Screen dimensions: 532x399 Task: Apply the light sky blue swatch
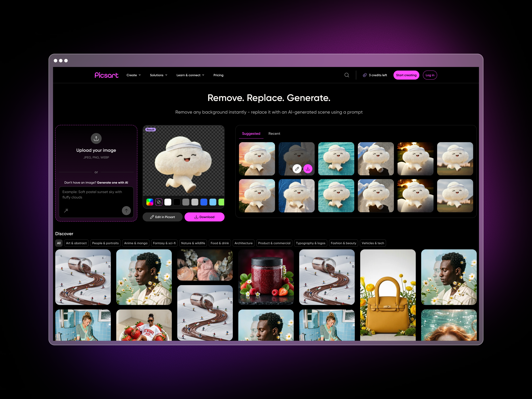(213, 202)
